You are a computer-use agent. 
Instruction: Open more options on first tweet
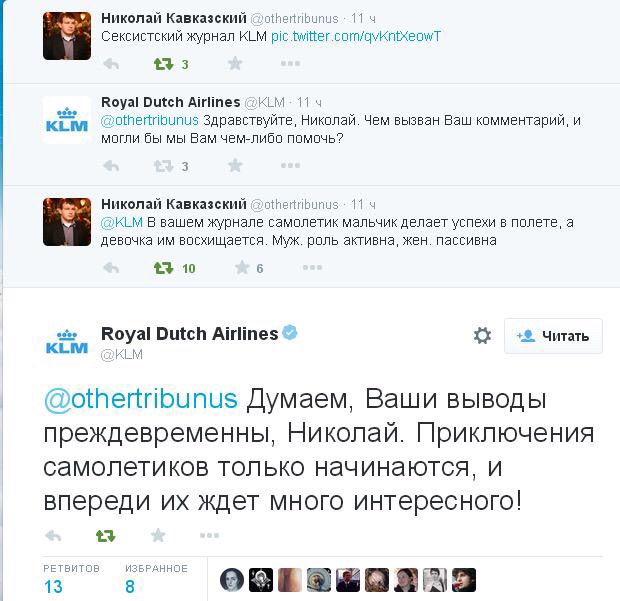pos(290,64)
